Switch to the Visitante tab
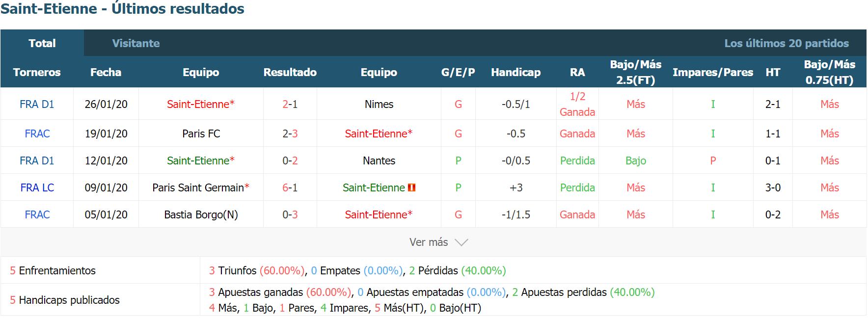Image resolution: width=868 pixels, height=319 pixels. [x=136, y=43]
